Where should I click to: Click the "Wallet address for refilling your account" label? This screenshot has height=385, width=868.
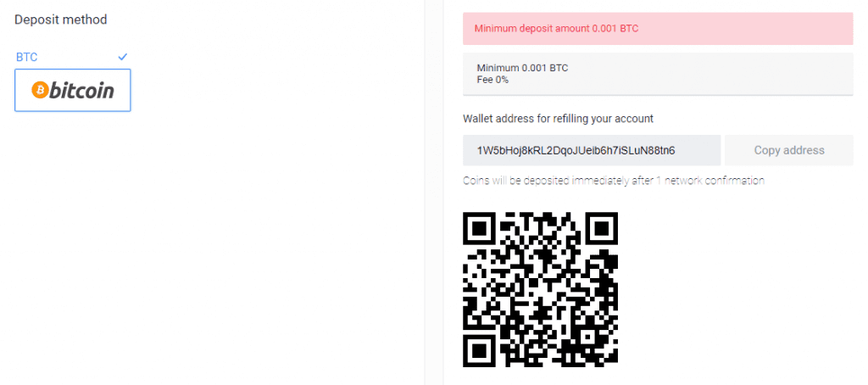[x=558, y=119]
